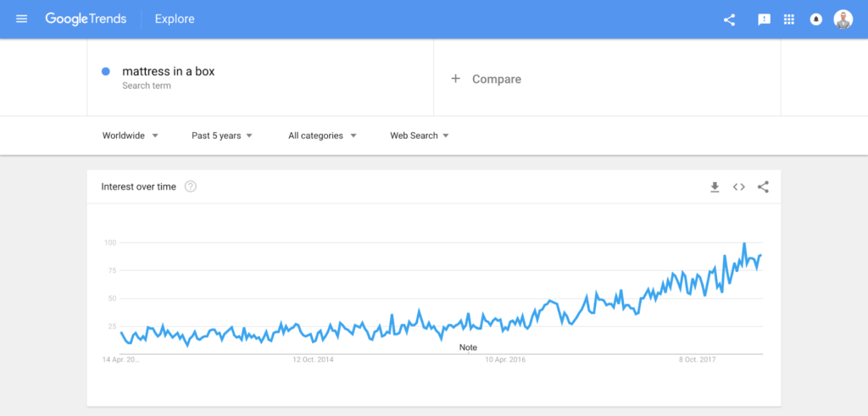Click the Compare add-term button
The image size is (868, 416).
point(486,79)
